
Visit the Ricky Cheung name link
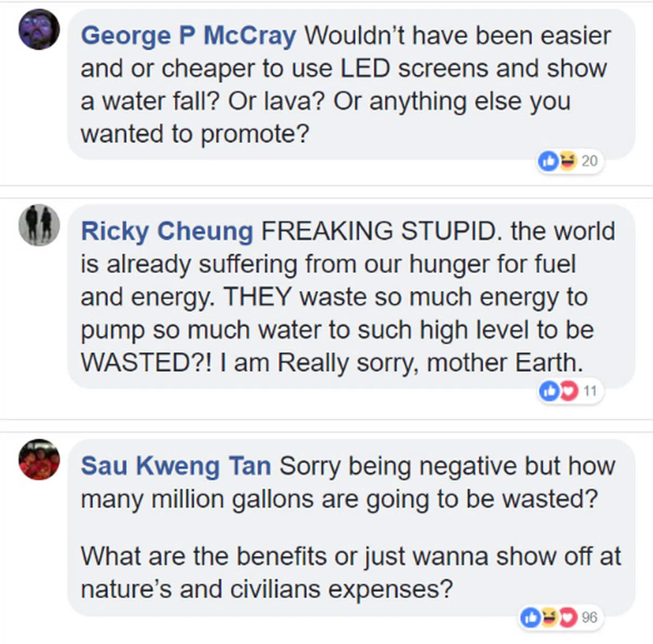(x=167, y=231)
